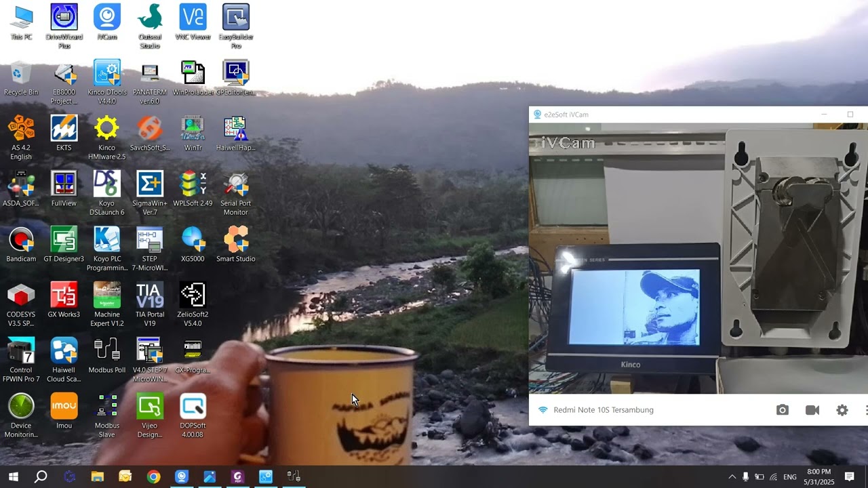The width and height of the screenshot is (868, 488).
Task: Click the SigmaWin+ Ver.7 icon
Action: 150,194
